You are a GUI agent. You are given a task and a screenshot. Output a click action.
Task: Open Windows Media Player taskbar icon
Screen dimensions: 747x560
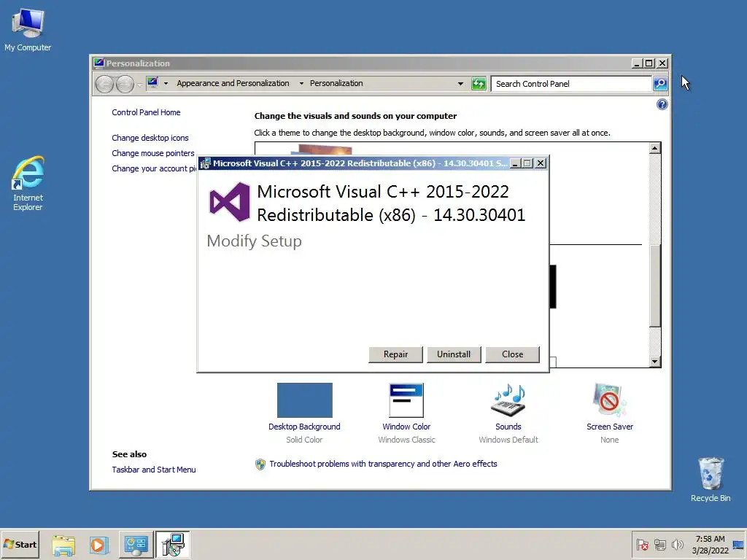pyautogui.click(x=99, y=545)
